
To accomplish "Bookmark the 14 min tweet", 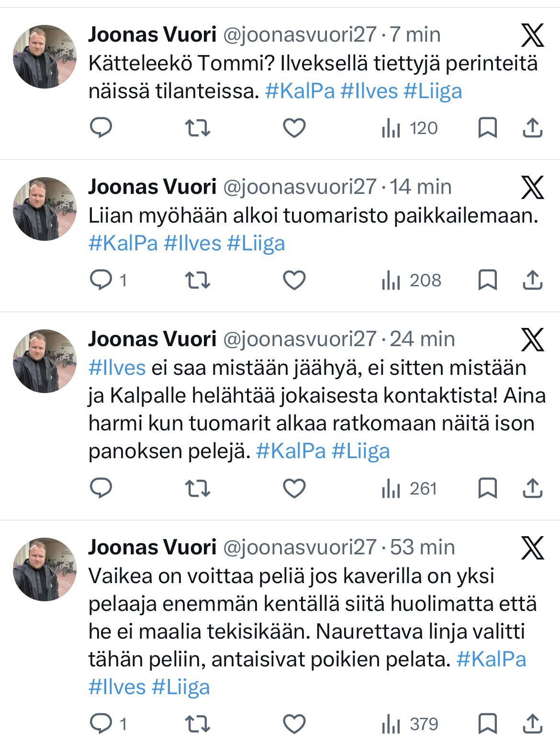I will [x=487, y=280].
